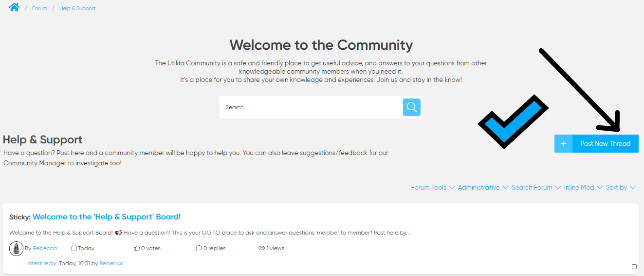Click Rebecca's avatar on the sticky thread
644x276 pixels.
(x=17, y=249)
